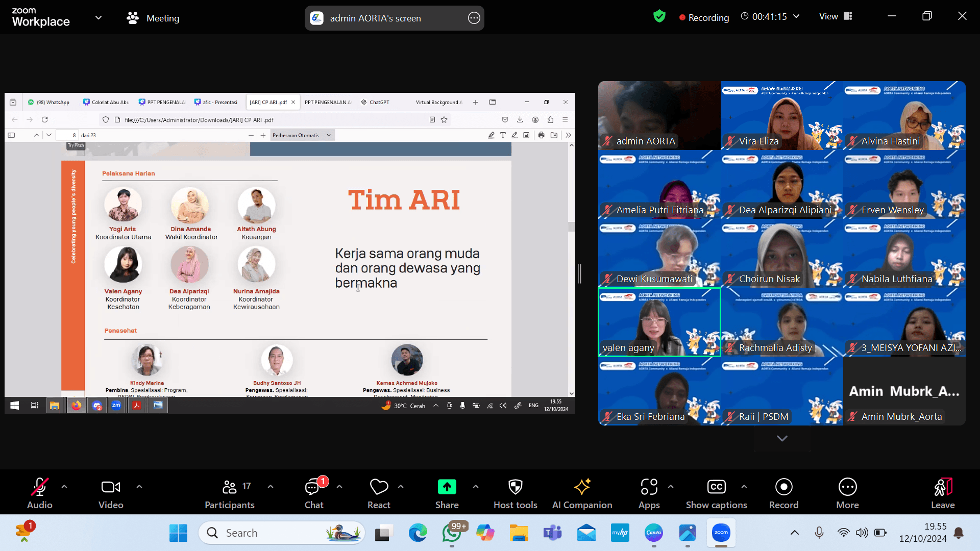Viewport: 980px width, 551px height.
Task: Expand next page of video gallery
Action: (x=781, y=438)
